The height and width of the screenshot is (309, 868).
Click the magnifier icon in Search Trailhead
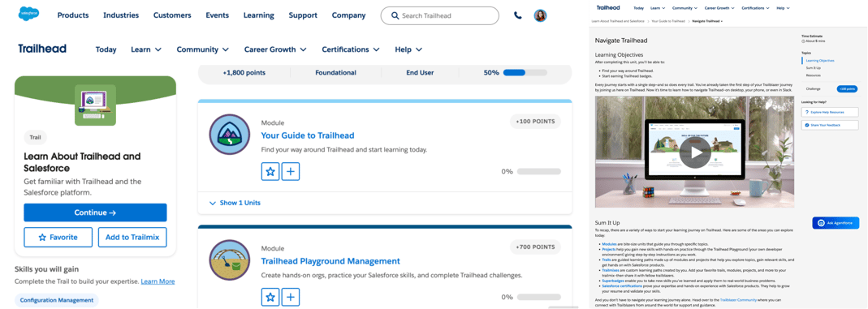click(x=395, y=15)
